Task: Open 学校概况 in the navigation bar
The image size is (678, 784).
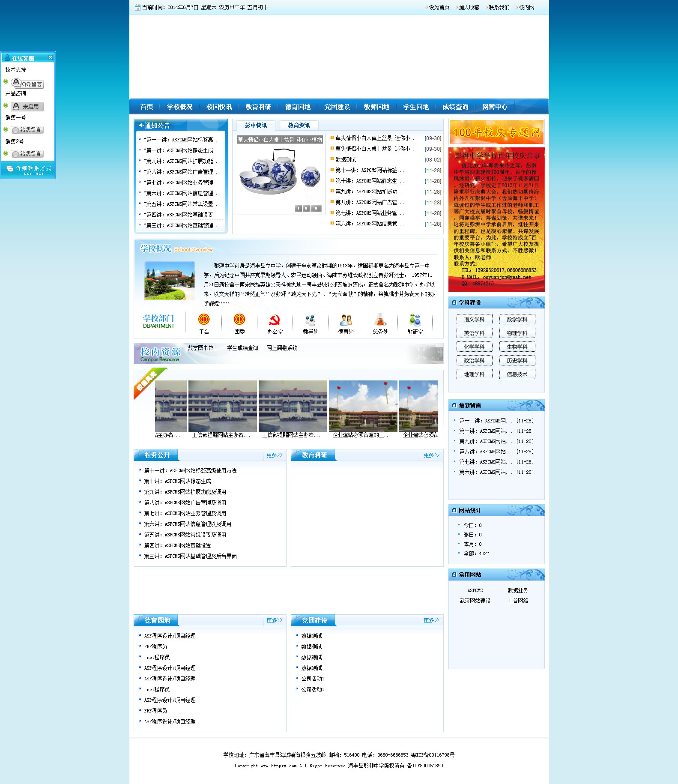Action: coord(179,107)
